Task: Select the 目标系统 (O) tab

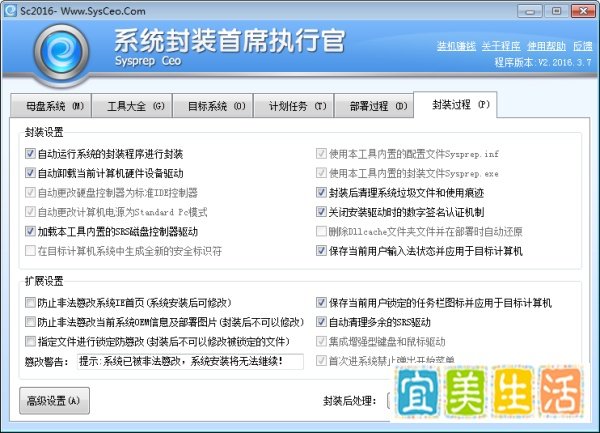Action: (x=212, y=106)
